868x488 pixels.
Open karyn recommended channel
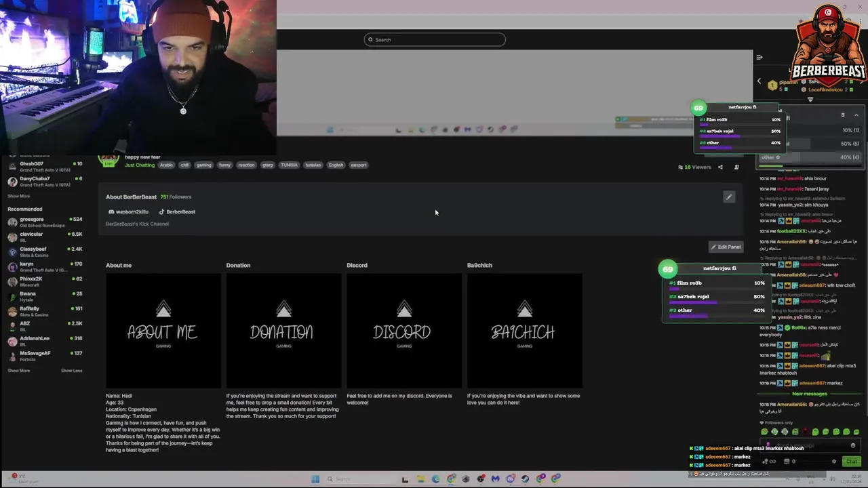(45, 267)
